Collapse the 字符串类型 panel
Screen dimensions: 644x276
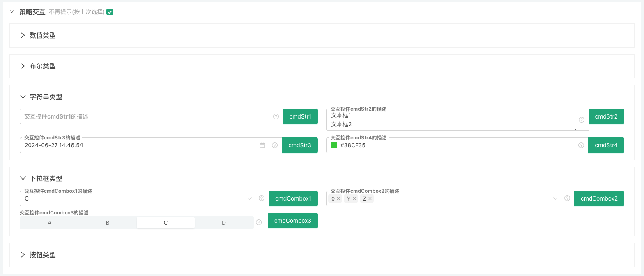[23, 97]
